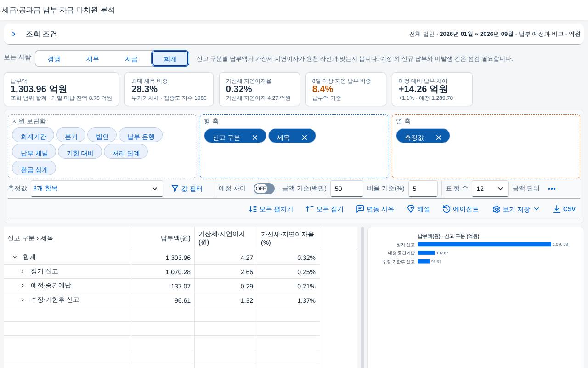Click the 비율 기준(%) input field
The width and height of the screenshot is (588, 368).
(423, 189)
